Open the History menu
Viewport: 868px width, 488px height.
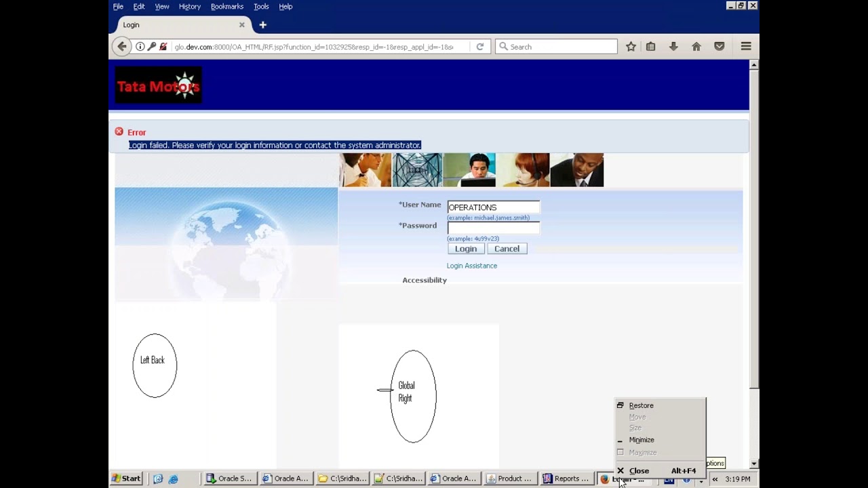click(190, 6)
